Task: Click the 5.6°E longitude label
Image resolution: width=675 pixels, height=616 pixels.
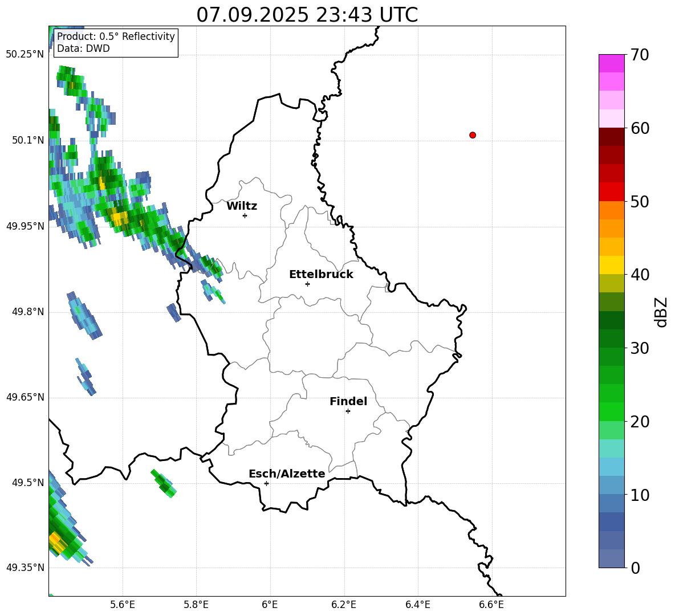Action: pos(122,605)
